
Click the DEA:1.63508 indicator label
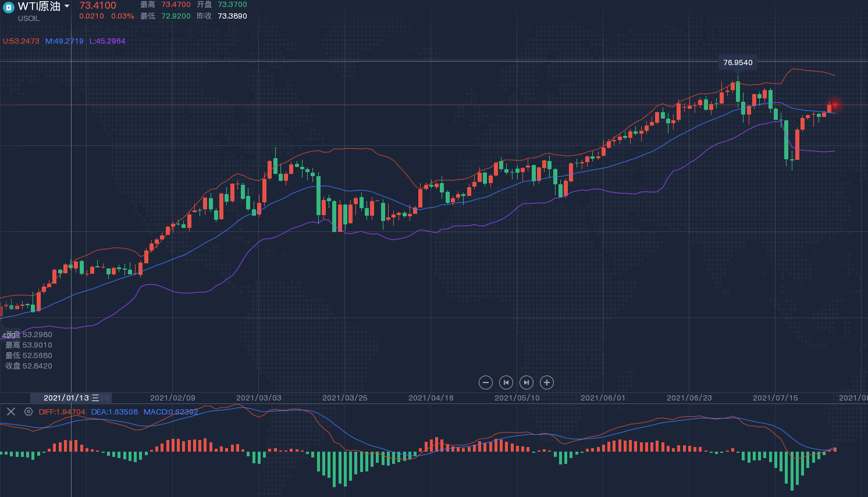tap(115, 412)
